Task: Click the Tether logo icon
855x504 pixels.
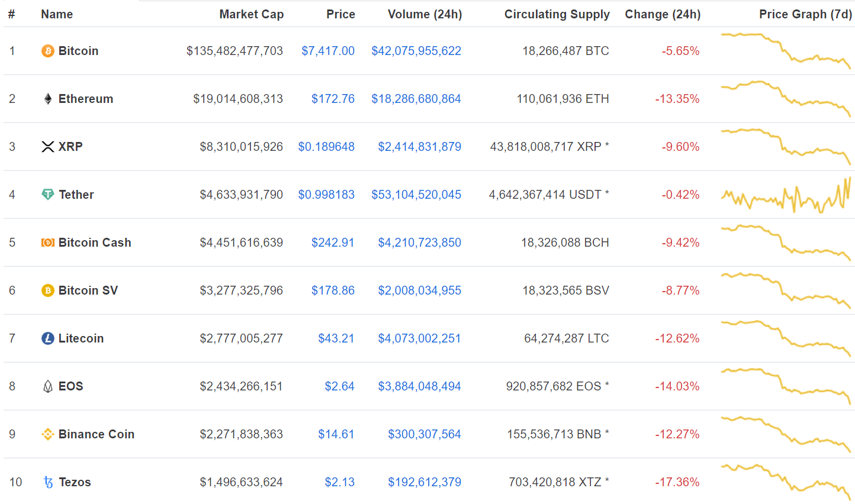Action: [48, 195]
